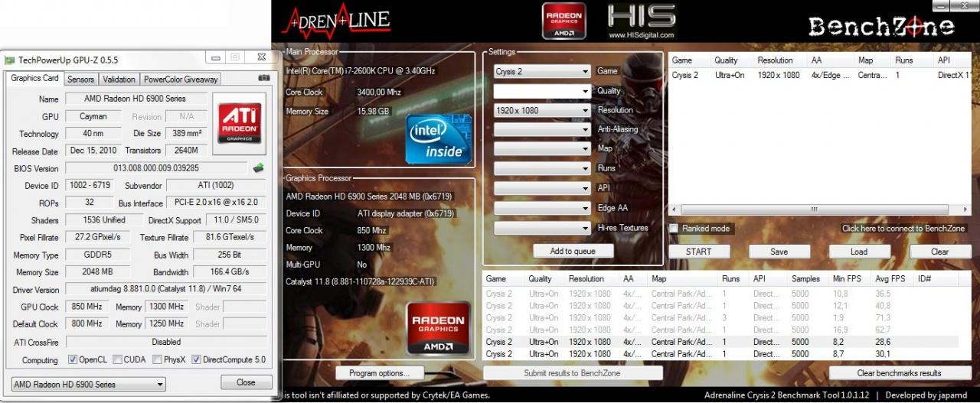The height and width of the screenshot is (403, 980).
Task: Open the GPU-Z card selector dropdown
Action: [89, 384]
